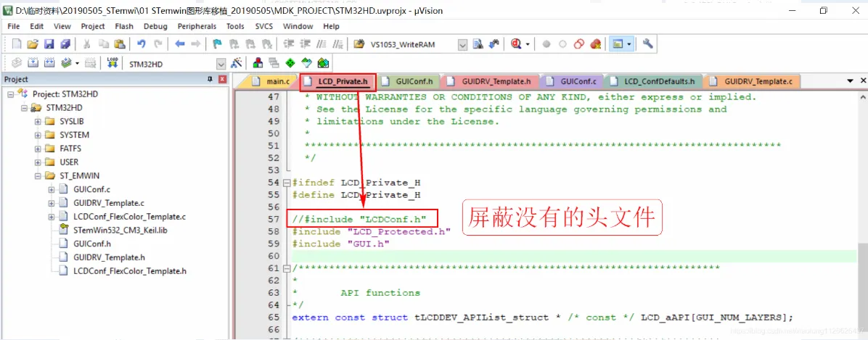
Task: Click the Build target icon
Action: (x=32, y=63)
